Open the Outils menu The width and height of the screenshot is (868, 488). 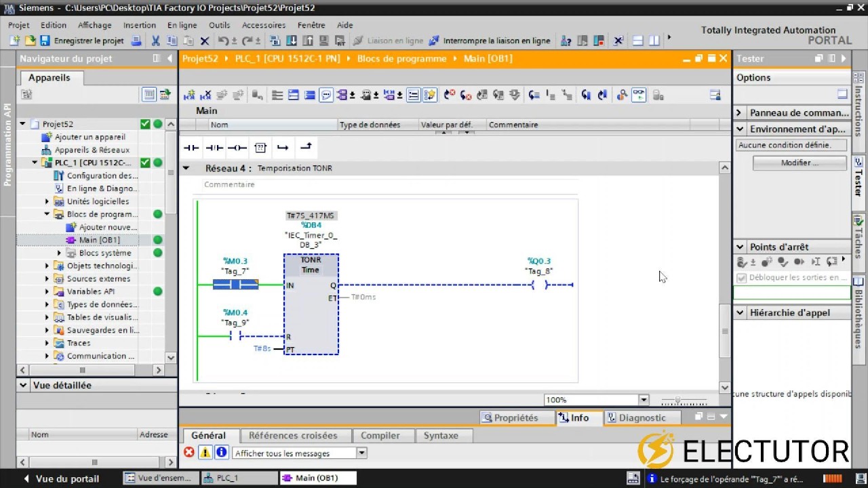pyautogui.click(x=219, y=25)
